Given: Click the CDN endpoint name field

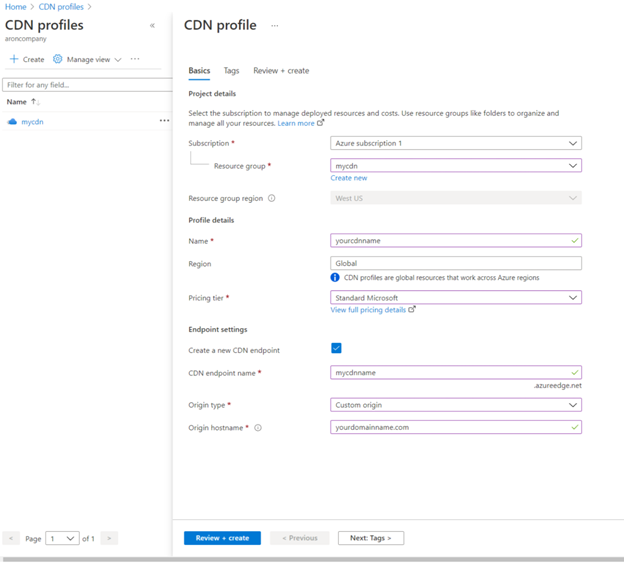Looking at the screenshot, I should click(456, 373).
